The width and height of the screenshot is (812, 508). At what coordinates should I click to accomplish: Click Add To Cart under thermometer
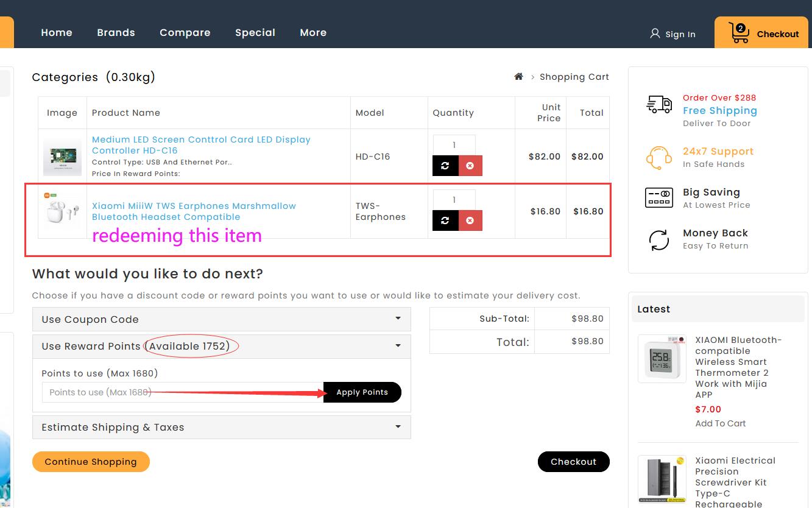pos(721,423)
